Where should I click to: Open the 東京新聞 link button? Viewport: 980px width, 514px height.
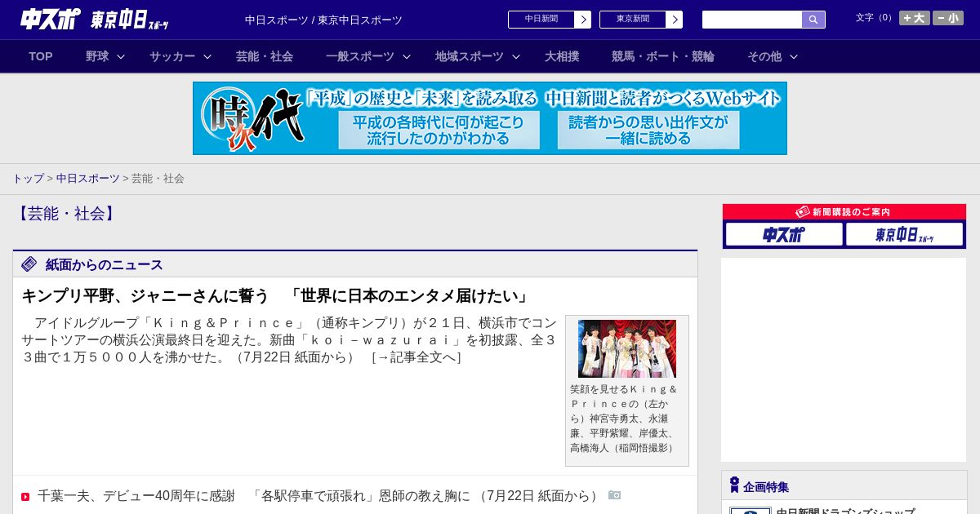coord(633,20)
